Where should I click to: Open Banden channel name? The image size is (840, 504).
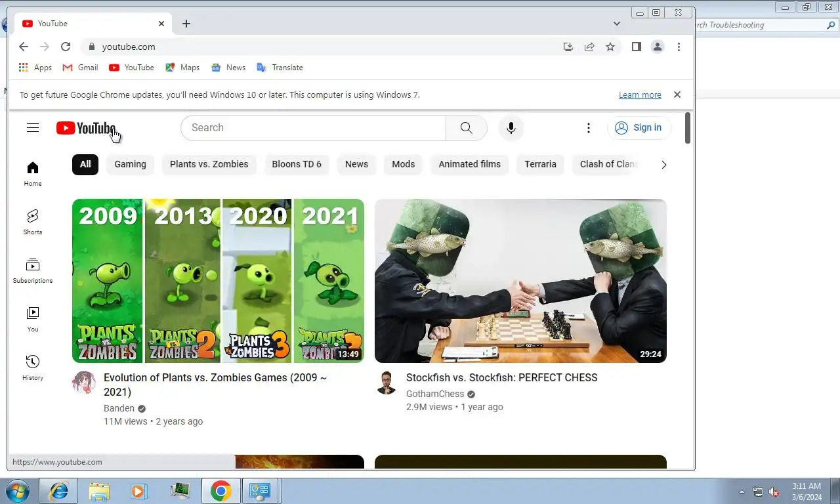pos(119,408)
